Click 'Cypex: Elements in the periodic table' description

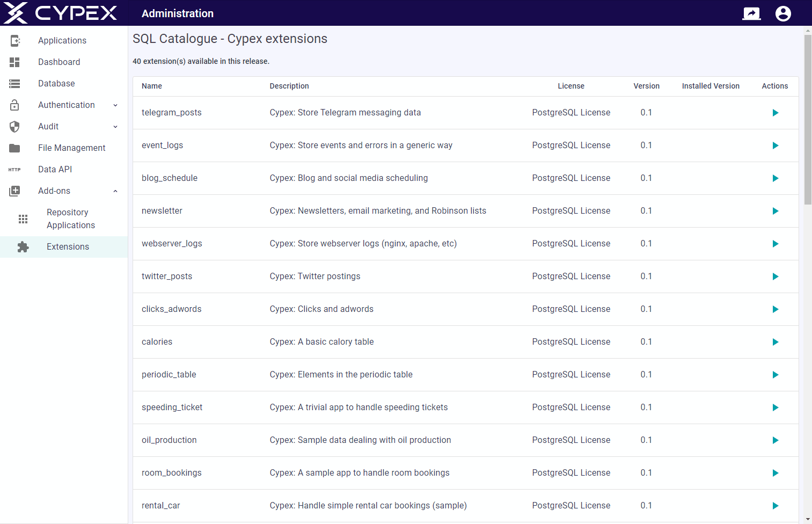coord(341,375)
